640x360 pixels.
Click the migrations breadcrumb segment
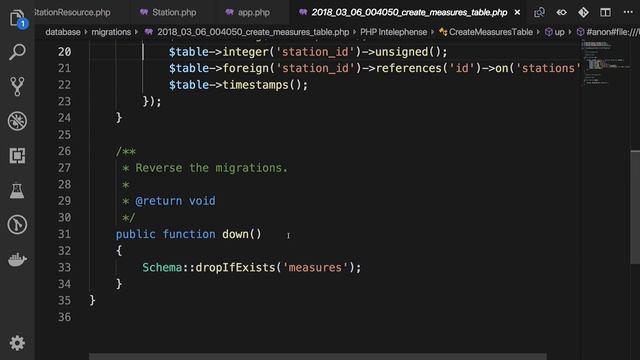pyautogui.click(x=111, y=32)
